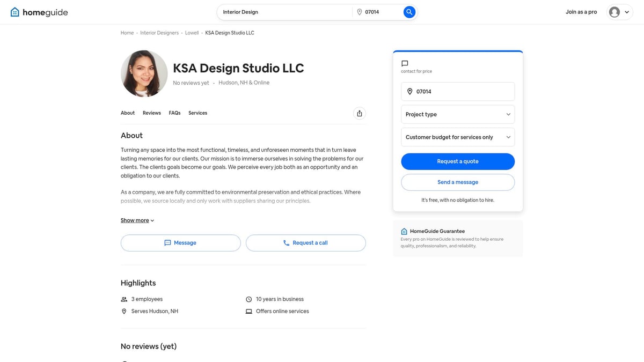Click the Message button under About
The height and width of the screenshot is (362, 644).
click(x=180, y=243)
